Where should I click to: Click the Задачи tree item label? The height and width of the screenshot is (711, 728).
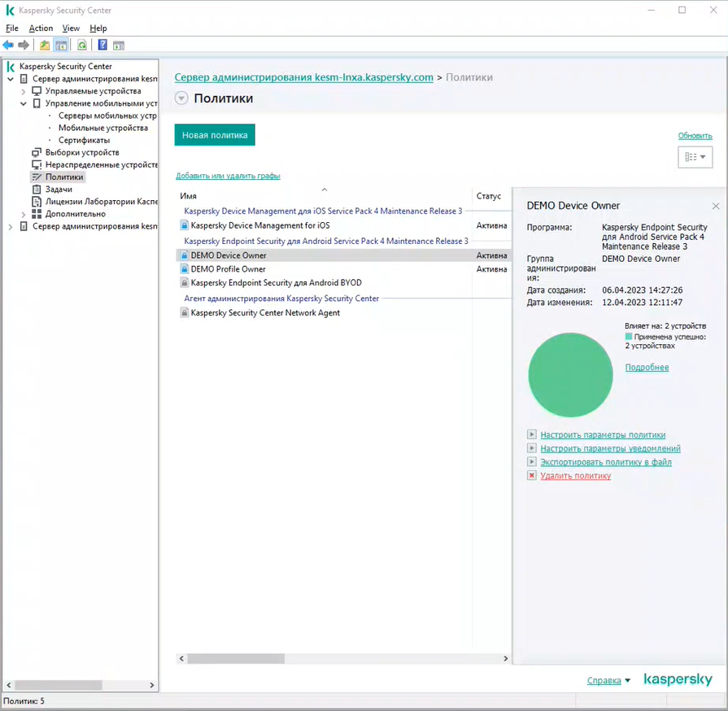[59, 189]
